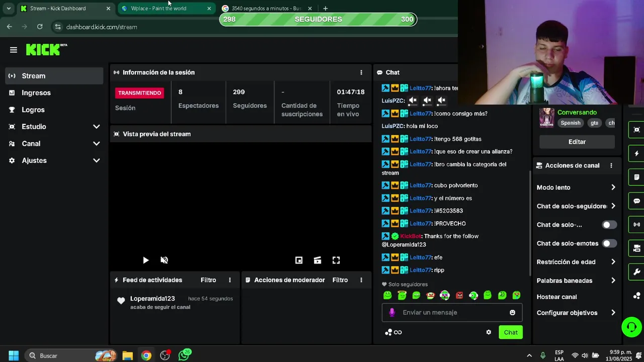Toggle Chat de solo-emotes switch

click(x=609, y=243)
